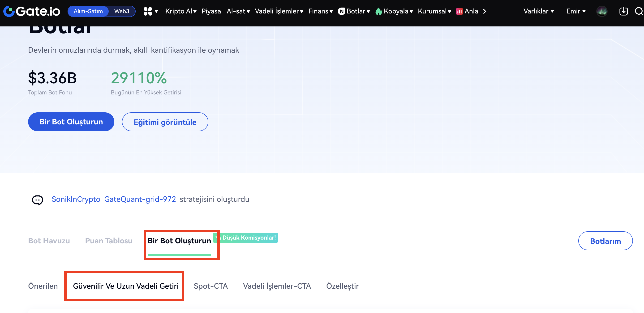Click the search magnifier icon
Image resolution: width=644 pixels, height=313 pixels.
[x=639, y=11]
